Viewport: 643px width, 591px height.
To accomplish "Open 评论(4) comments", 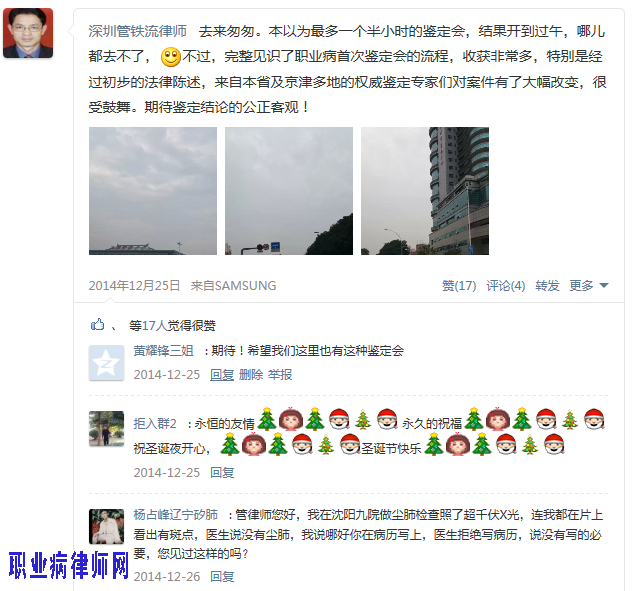I will 506,285.
